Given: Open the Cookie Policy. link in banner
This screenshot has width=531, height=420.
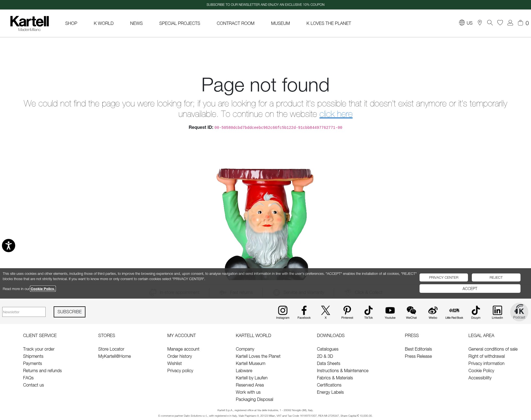Looking at the screenshot, I should pos(43,289).
